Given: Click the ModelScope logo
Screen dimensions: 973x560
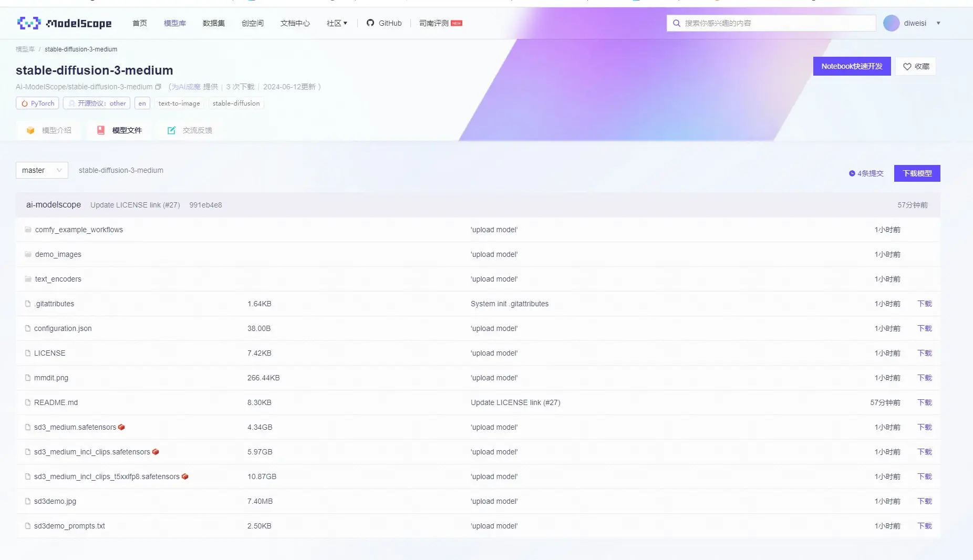Looking at the screenshot, I should click(x=64, y=23).
